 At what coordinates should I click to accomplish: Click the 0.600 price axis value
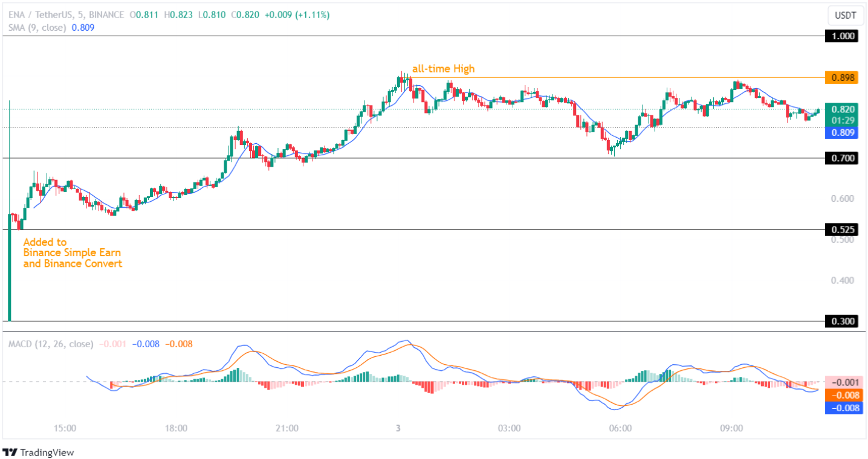click(843, 199)
